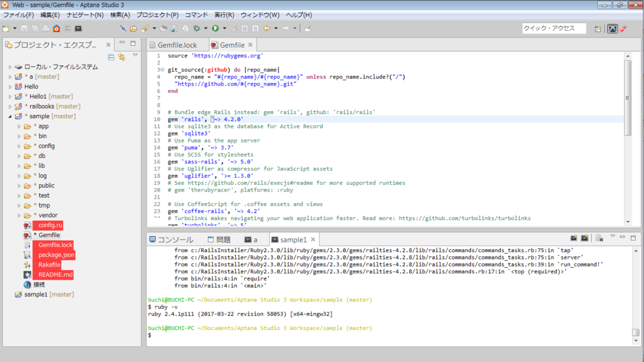Collapse all items in Project Explorer

[x=111, y=57]
